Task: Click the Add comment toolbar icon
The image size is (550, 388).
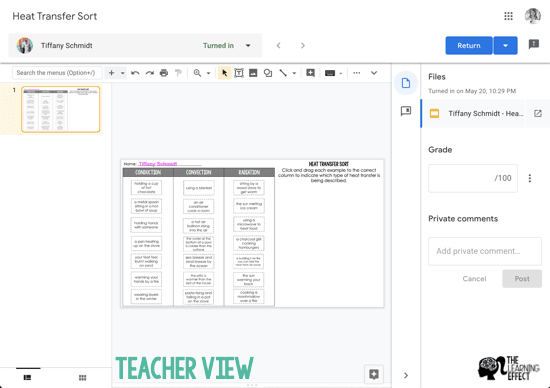Action: [310, 73]
